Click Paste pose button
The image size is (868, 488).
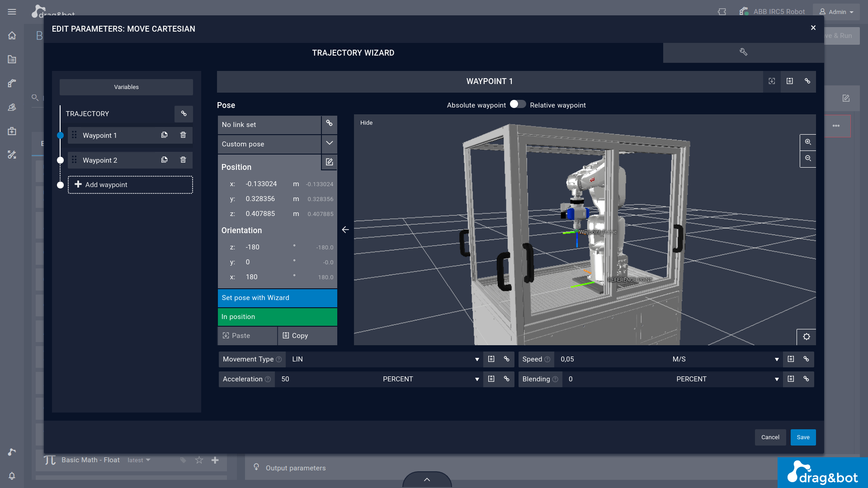[x=247, y=336]
